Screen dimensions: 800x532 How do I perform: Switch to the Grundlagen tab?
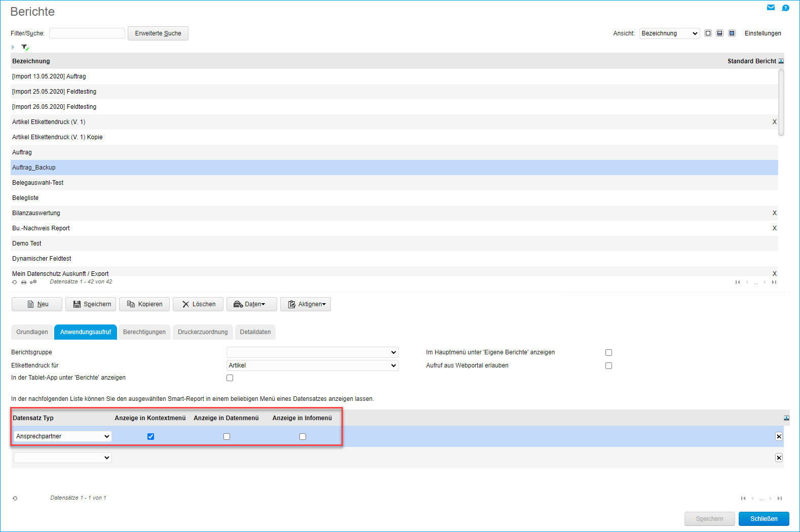(x=32, y=332)
